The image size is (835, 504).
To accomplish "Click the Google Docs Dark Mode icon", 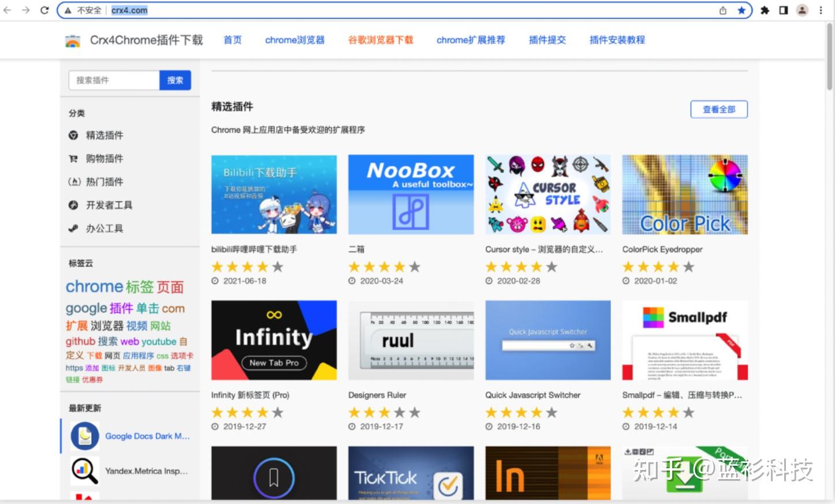I will [85, 436].
